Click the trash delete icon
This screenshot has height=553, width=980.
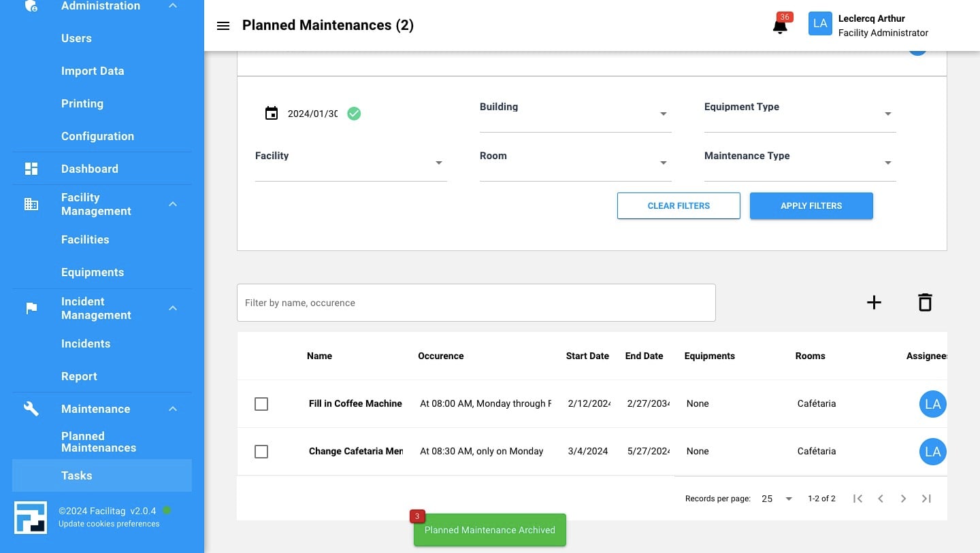click(924, 303)
